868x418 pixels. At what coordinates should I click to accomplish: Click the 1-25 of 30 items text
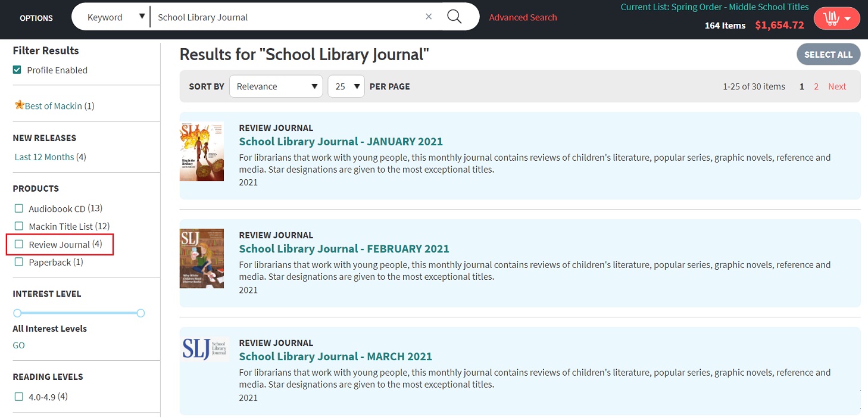click(x=754, y=86)
